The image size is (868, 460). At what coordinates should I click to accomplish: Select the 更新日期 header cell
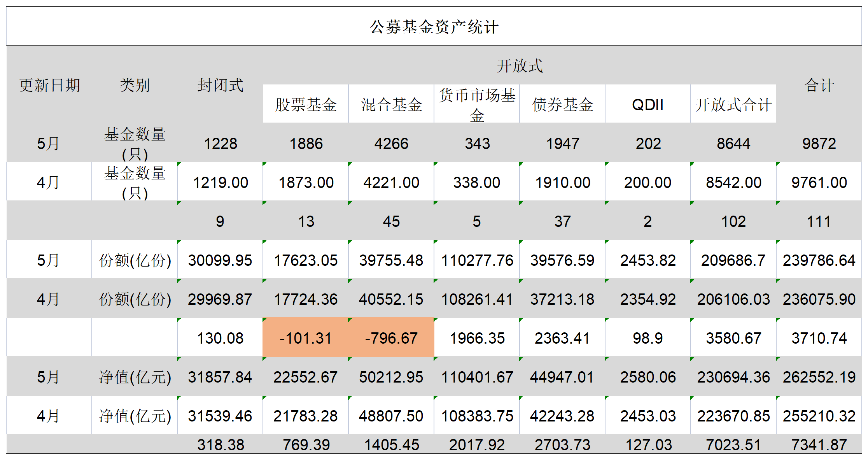point(49,85)
